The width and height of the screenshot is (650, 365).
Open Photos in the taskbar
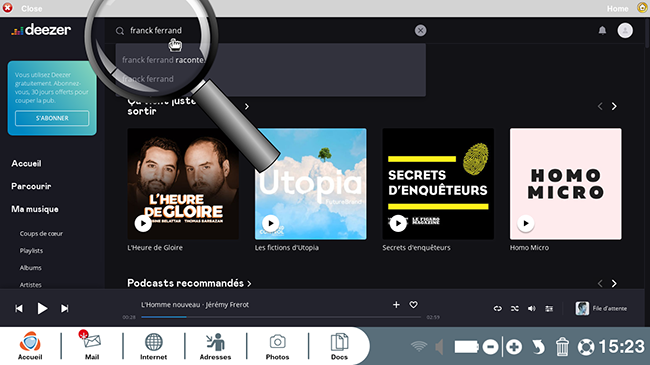(277, 346)
